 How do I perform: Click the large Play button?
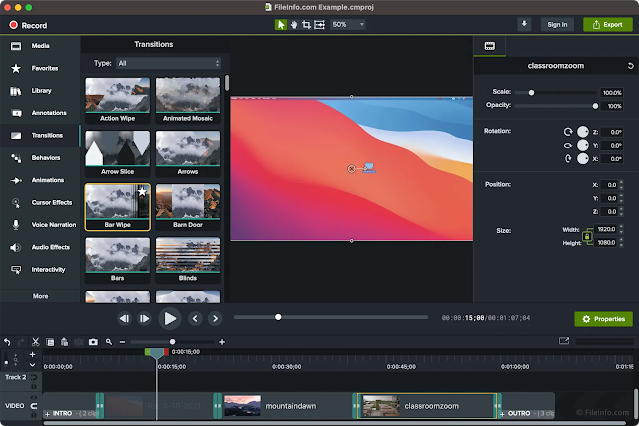click(170, 318)
